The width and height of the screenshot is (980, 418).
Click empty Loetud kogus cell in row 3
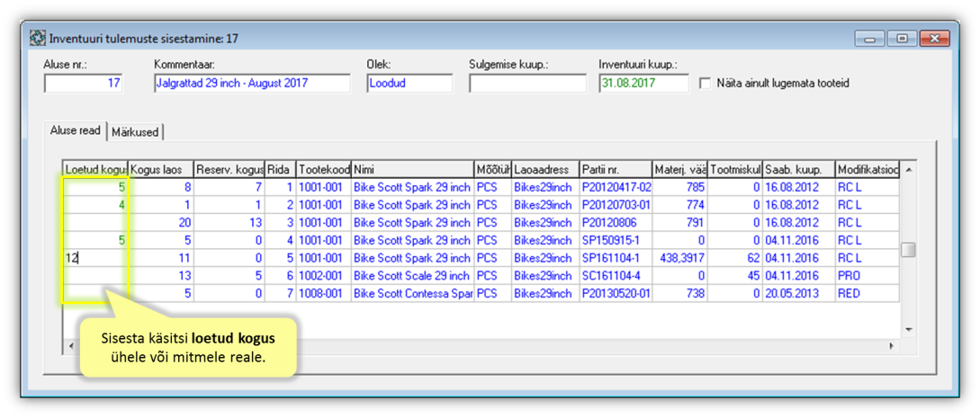coord(95,222)
